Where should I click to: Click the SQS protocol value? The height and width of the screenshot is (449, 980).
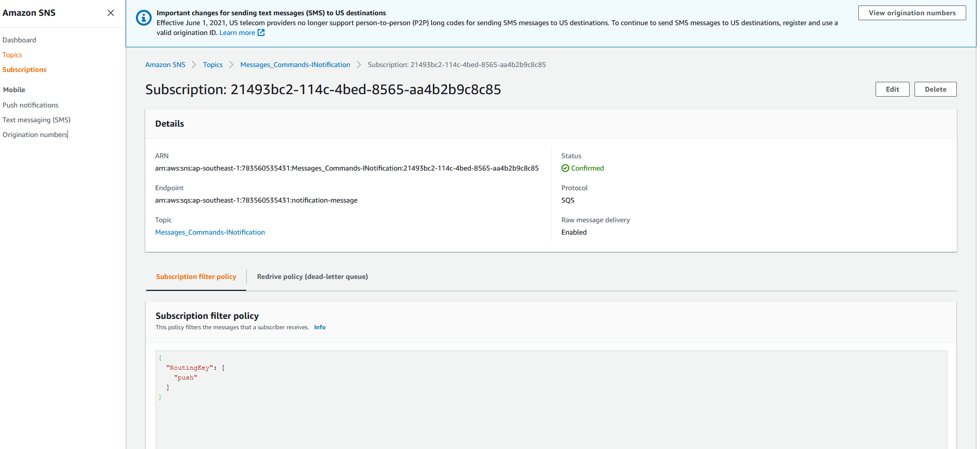point(568,200)
